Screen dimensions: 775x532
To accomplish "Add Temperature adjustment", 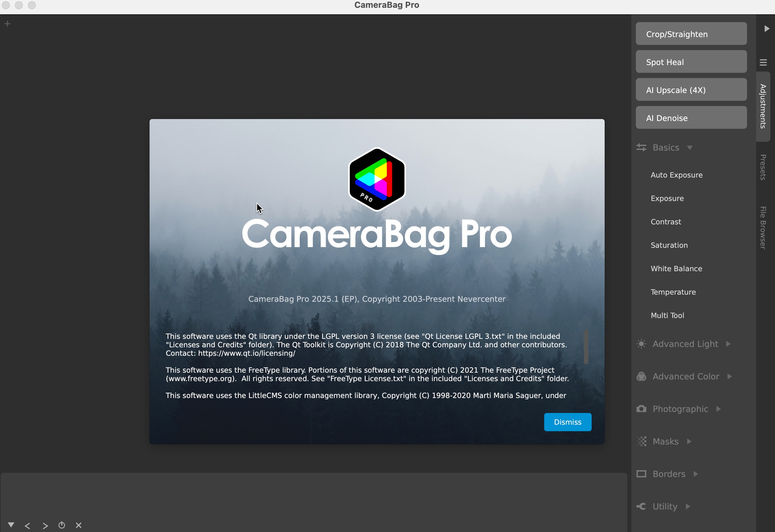I will pyautogui.click(x=673, y=292).
